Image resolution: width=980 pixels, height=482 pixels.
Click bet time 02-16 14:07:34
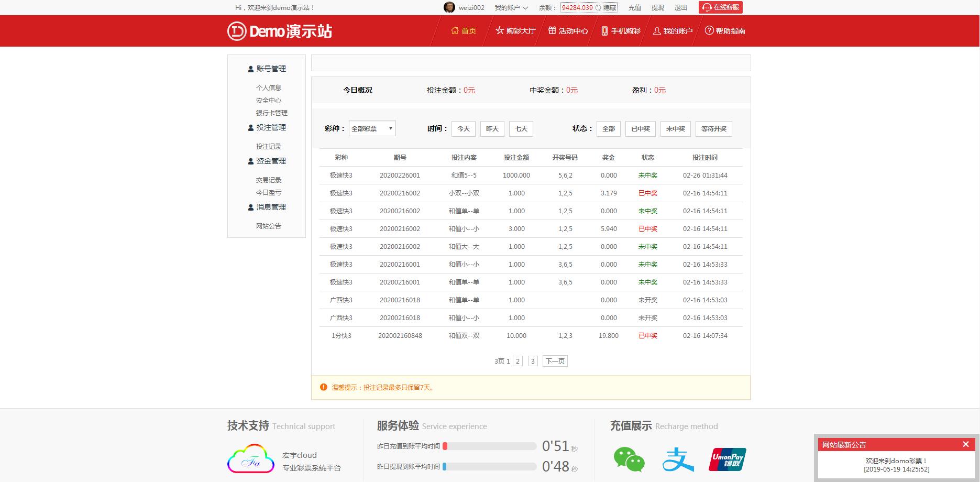coord(705,336)
